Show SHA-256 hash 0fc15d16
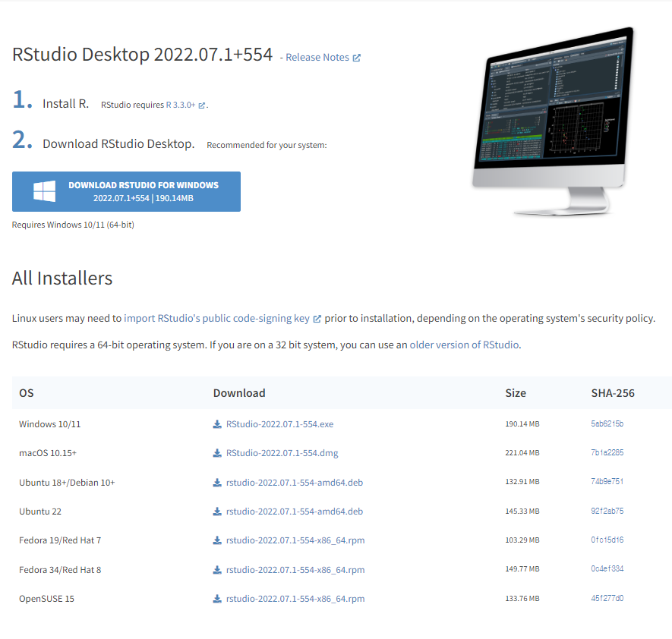Screen dimensions: 672x639 607,540
